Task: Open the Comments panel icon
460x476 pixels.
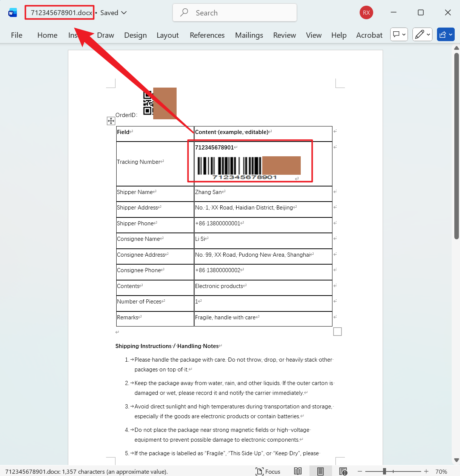Action: 397,34
